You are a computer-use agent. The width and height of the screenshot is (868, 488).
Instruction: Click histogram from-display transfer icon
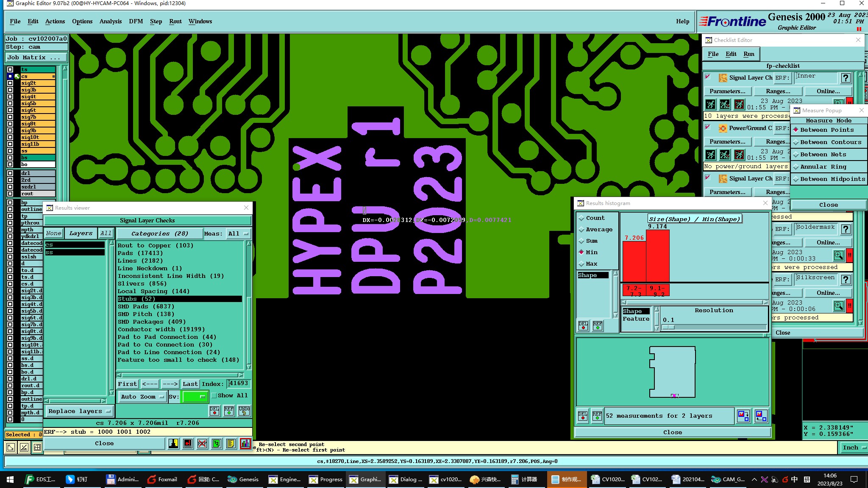coord(760,416)
